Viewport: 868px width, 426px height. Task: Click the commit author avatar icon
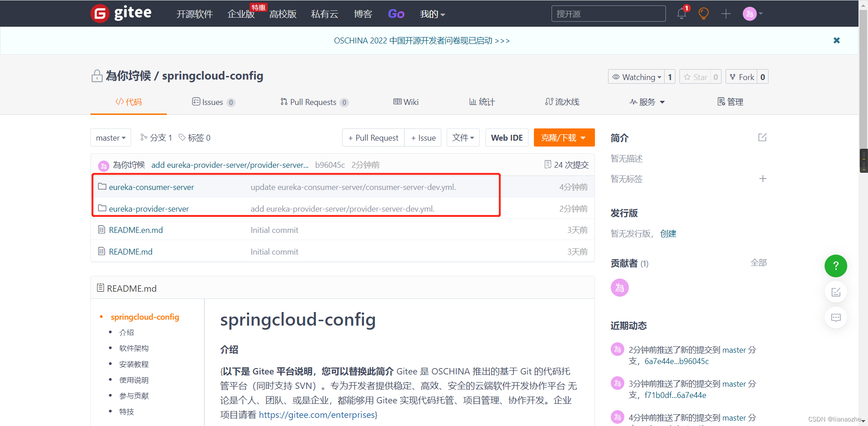click(x=104, y=166)
